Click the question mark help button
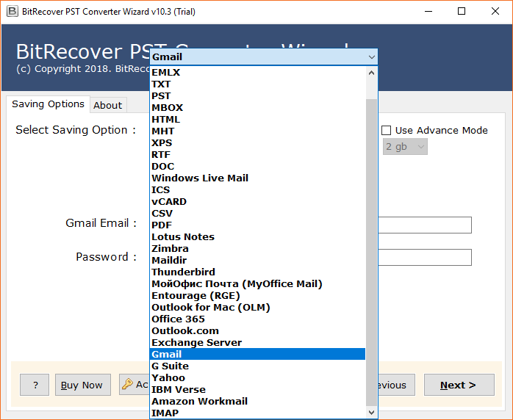 (35, 385)
